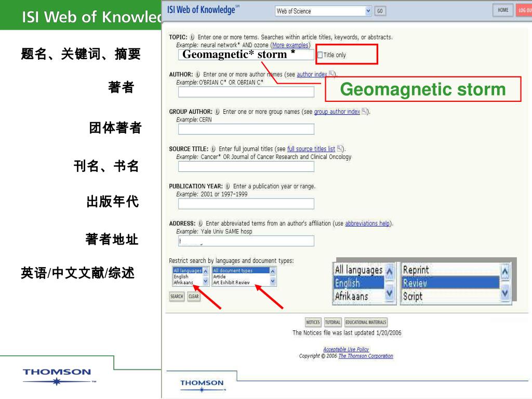Select All languages in enlarged language list

coord(359,270)
